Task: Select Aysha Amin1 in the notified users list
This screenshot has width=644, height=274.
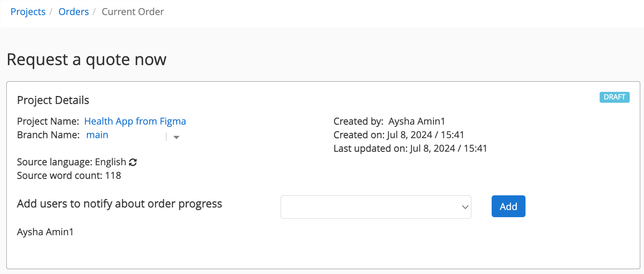Action: [45, 232]
